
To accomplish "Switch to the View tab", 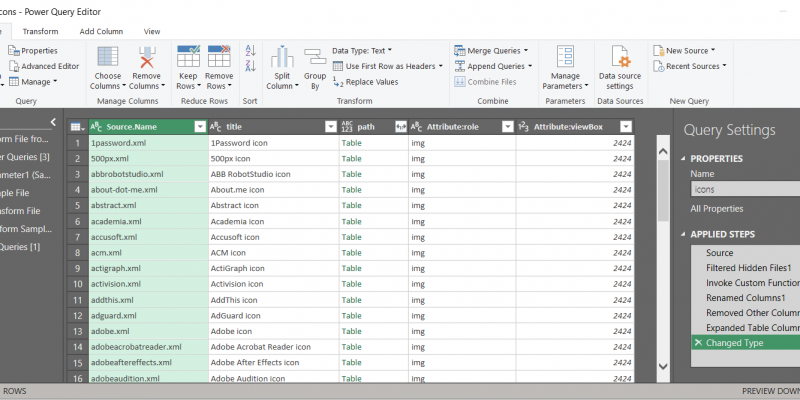I will pos(152,31).
